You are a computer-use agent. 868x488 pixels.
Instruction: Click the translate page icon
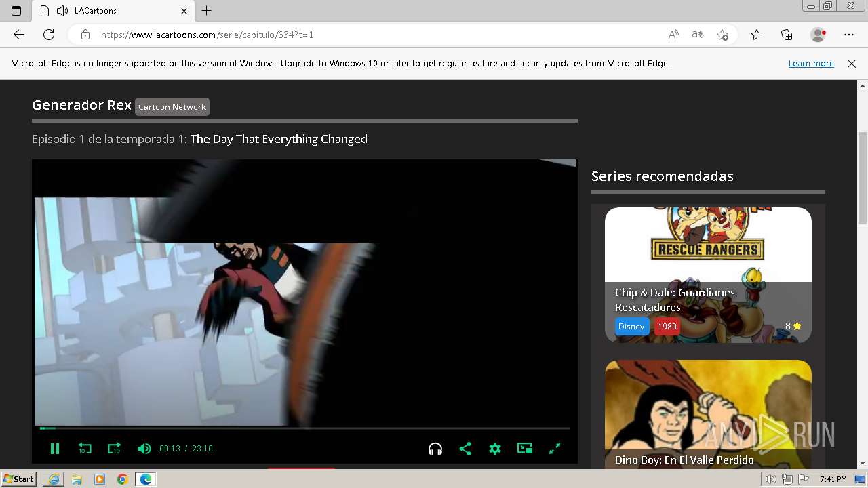click(698, 35)
